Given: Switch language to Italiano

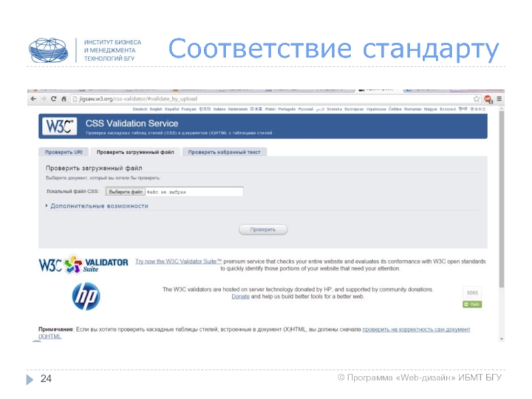Looking at the screenshot, I should pos(219,109).
